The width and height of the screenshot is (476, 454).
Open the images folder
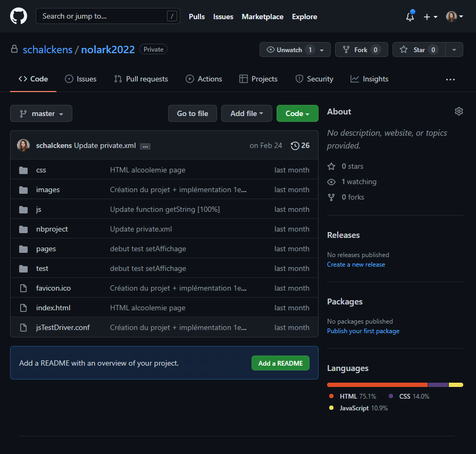coord(48,189)
